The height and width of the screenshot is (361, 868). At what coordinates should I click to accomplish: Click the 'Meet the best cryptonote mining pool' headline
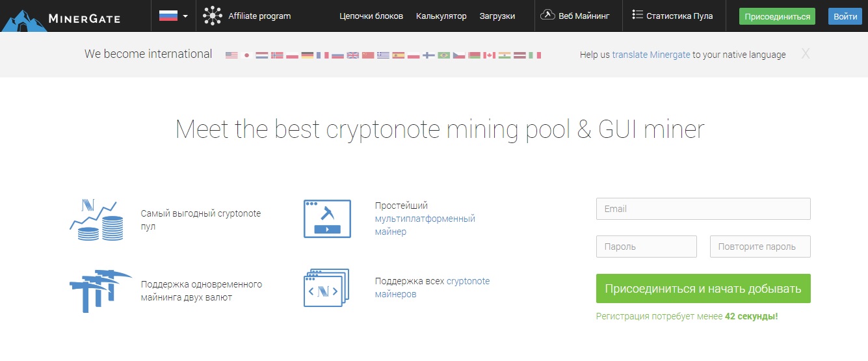pyautogui.click(x=440, y=129)
